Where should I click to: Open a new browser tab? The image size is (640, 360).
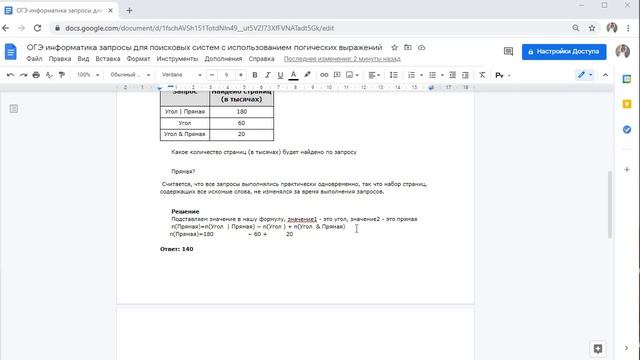point(129,11)
